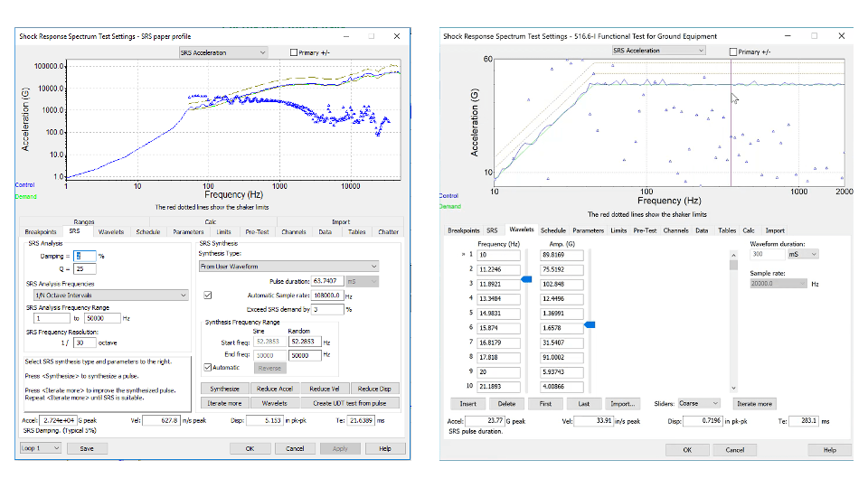The height and width of the screenshot is (488, 868).
Task: Click the SRS Frequency Resolution octave field
Action: [x=85, y=343]
